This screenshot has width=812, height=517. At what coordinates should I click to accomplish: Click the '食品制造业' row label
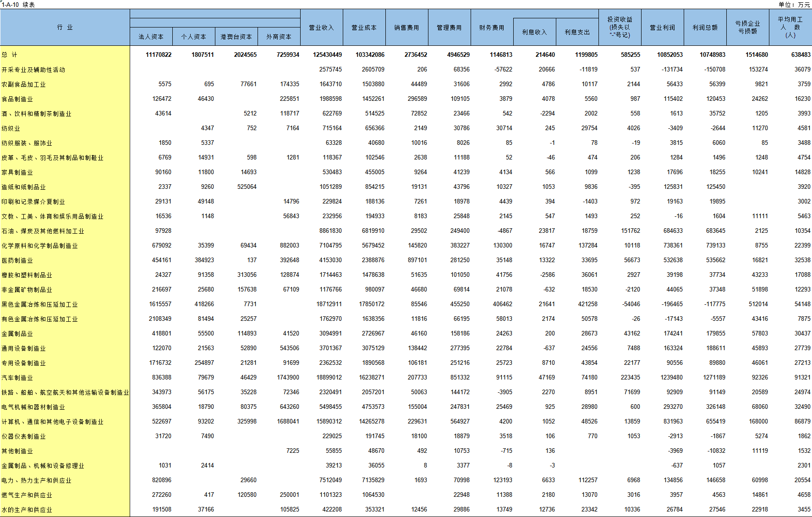tap(17, 99)
